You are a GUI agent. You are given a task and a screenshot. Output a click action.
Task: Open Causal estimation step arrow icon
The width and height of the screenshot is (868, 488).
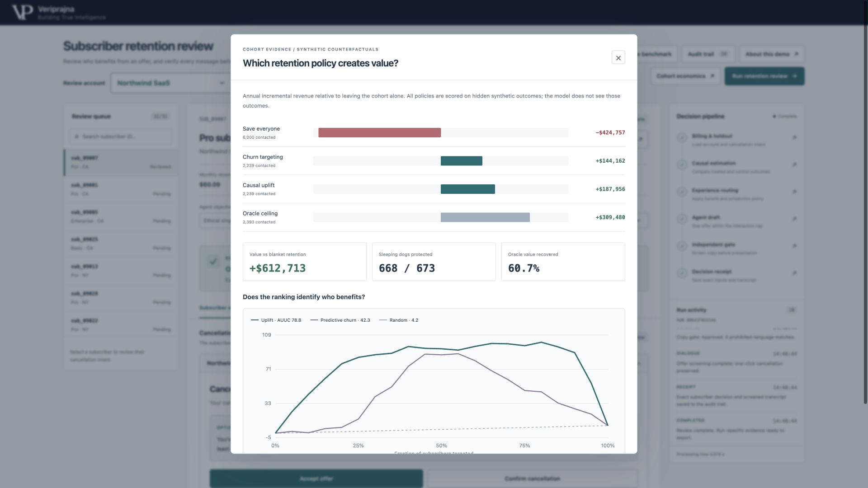[794, 164]
